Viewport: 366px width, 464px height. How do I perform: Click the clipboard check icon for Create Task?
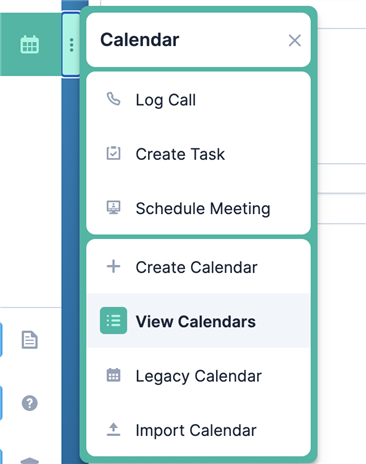pos(113,154)
